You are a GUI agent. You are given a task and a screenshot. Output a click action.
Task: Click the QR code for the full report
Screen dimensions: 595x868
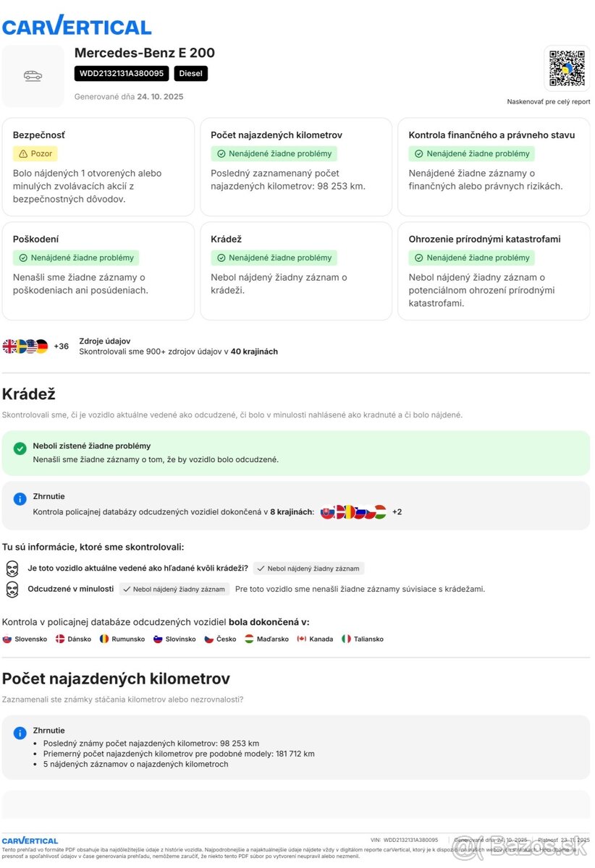567,69
